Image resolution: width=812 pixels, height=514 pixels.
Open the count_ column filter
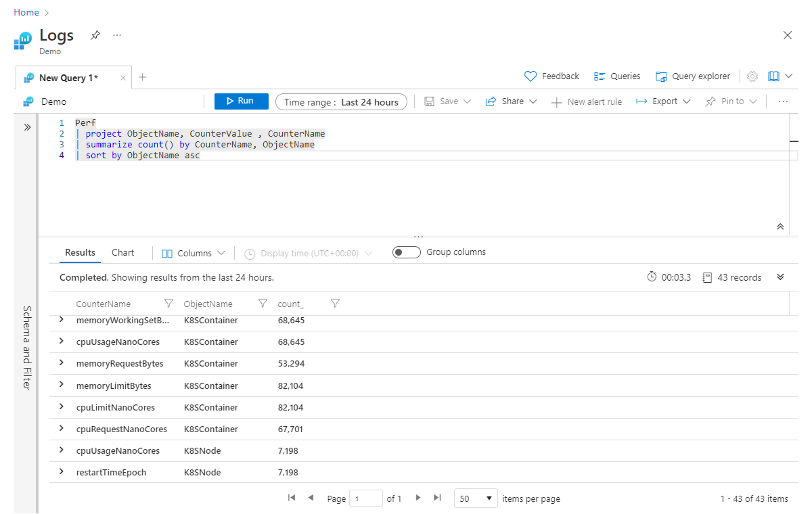(335, 304)
